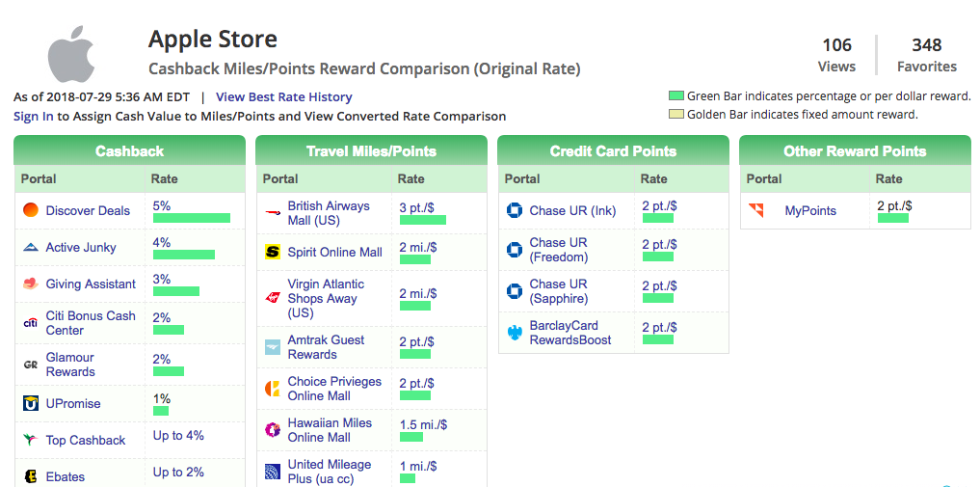Open the View Best Rate History link
Screen dimensions: 980x487
pos(283,96)
